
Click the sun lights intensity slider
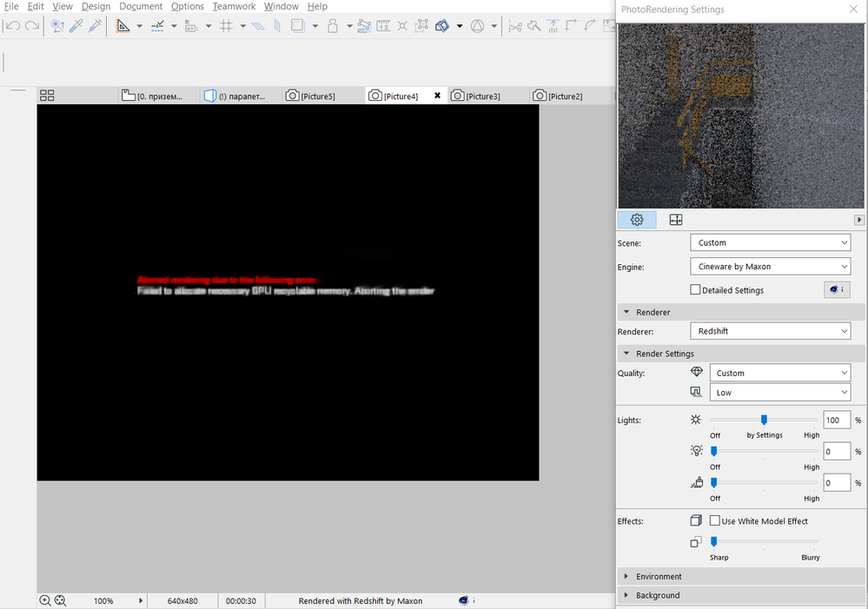pyautogui.click(x=764, y=420)
